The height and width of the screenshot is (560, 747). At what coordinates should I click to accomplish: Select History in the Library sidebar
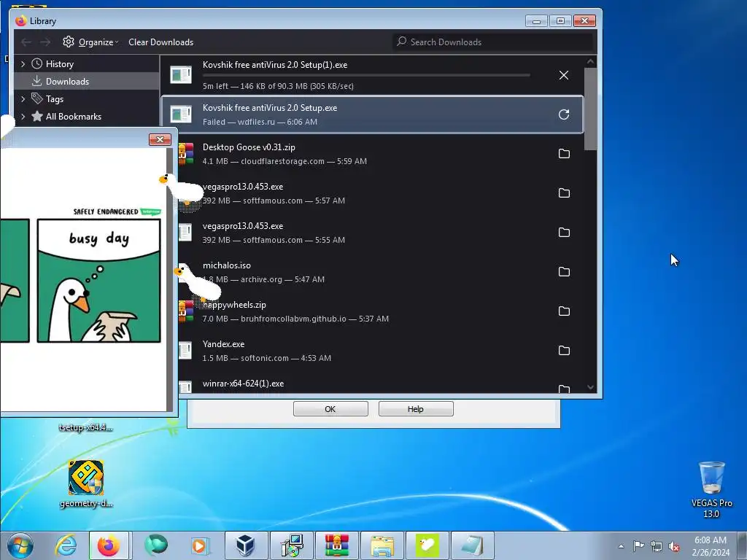[x=87, y=64]
